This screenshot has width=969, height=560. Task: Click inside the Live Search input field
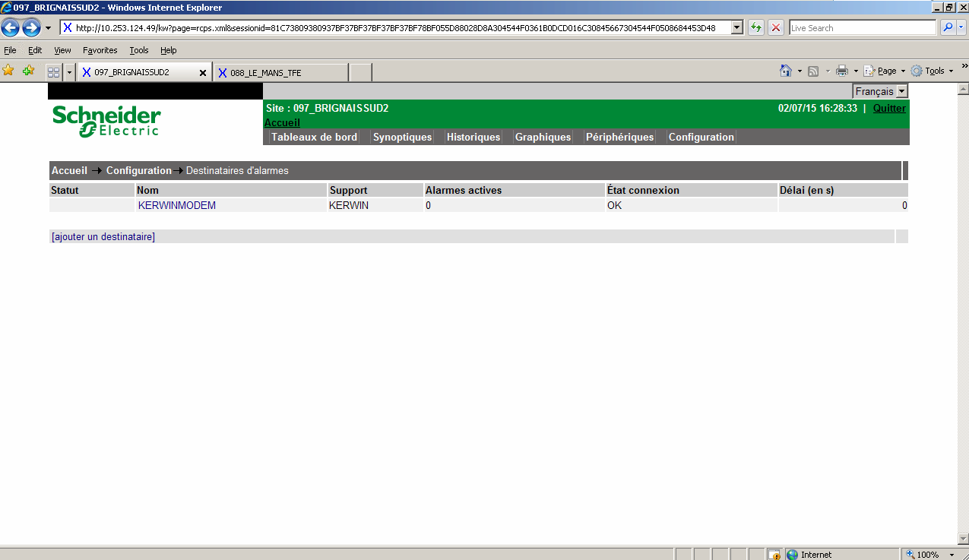pyautogui.click(x=862, y=28)
